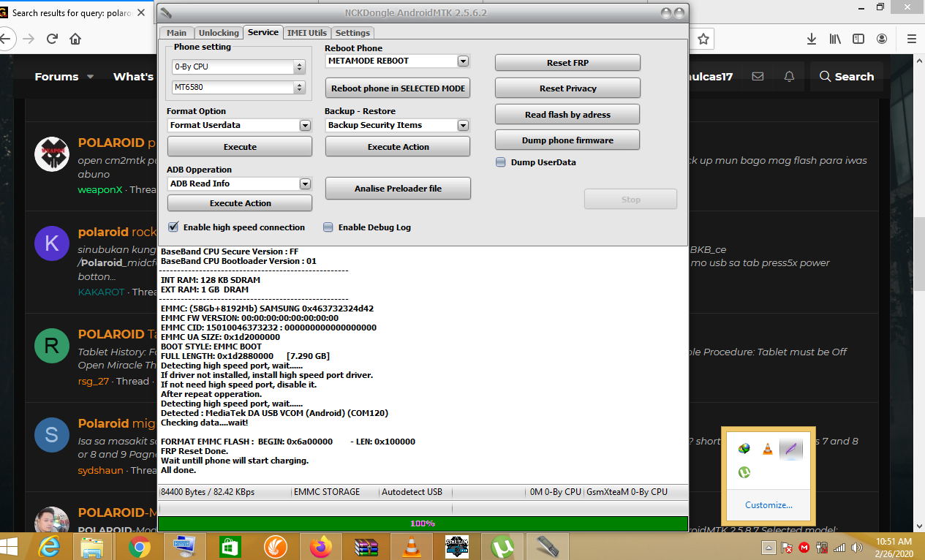This screenshot has width=925, height=560.
Task: Click the Reset Privacy button
Action: [567, 88]
